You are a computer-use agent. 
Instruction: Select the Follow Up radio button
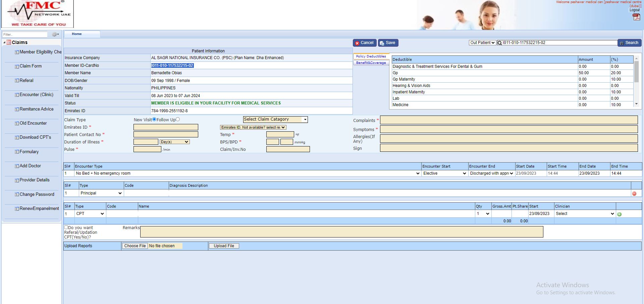178,119
